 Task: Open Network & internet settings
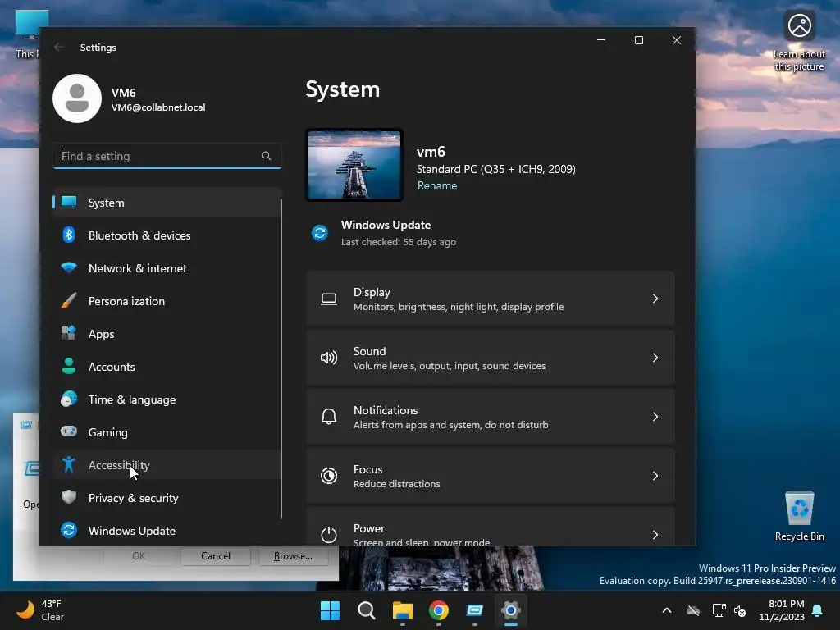167,268
